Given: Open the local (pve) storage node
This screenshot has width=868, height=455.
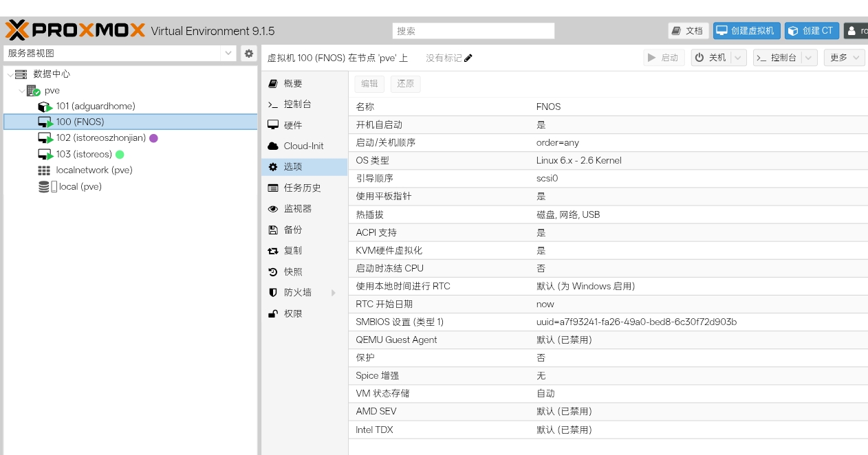Looking at the screenshot, I should coord(80,187).
